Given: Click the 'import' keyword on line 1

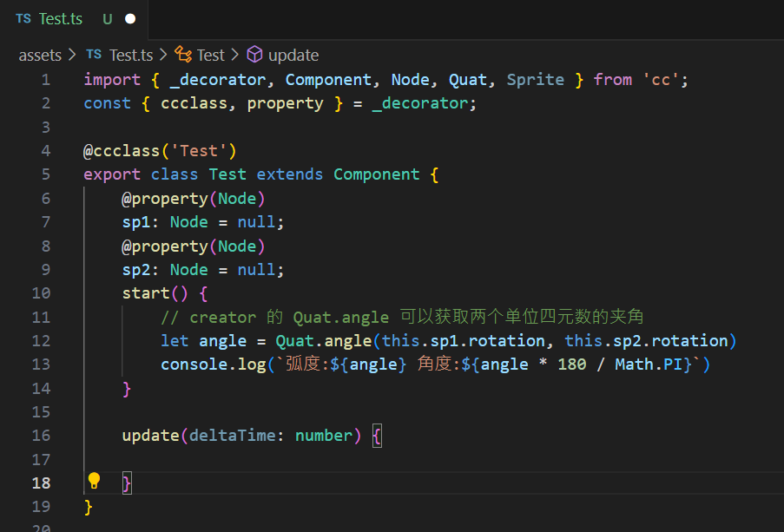Looking at the screenshot, I should point(112,80).
